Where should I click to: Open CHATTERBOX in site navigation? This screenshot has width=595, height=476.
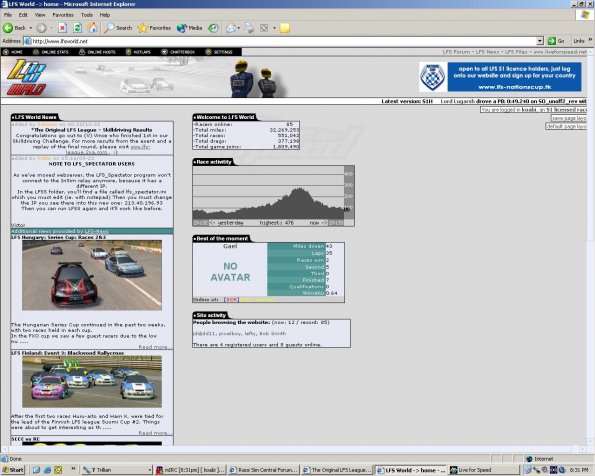tap(178, 52)
